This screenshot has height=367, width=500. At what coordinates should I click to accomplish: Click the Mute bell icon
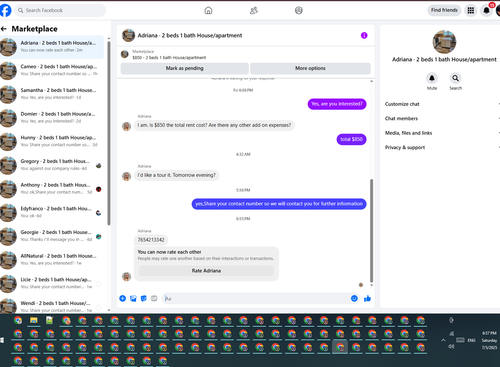432,78
